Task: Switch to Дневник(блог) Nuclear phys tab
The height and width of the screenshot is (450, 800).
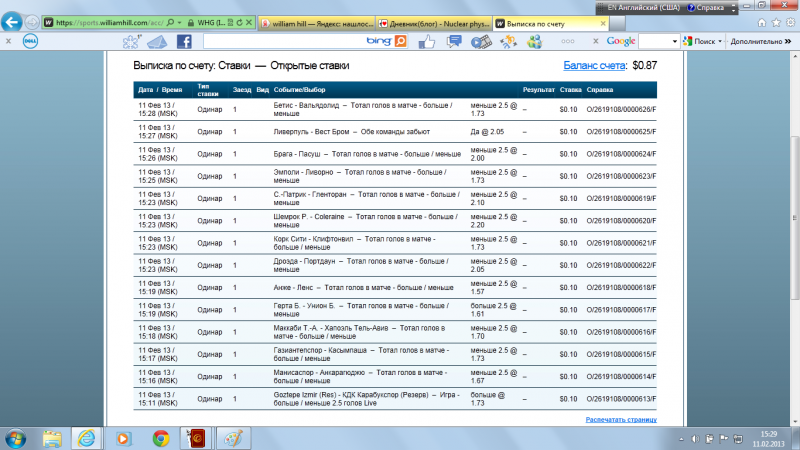Action: coord(434,23)
